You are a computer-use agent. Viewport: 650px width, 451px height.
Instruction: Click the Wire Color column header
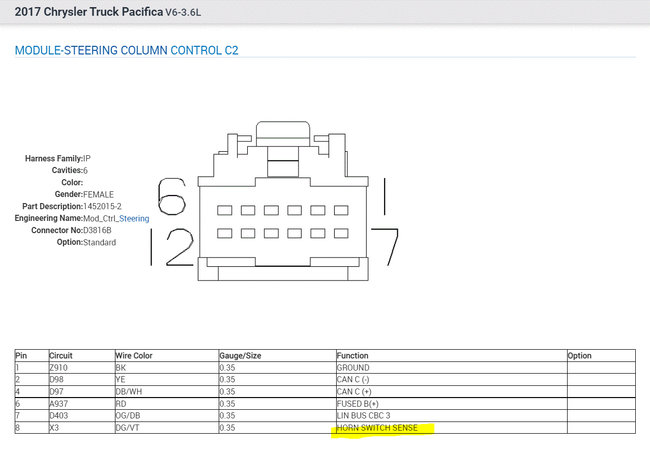167,356
